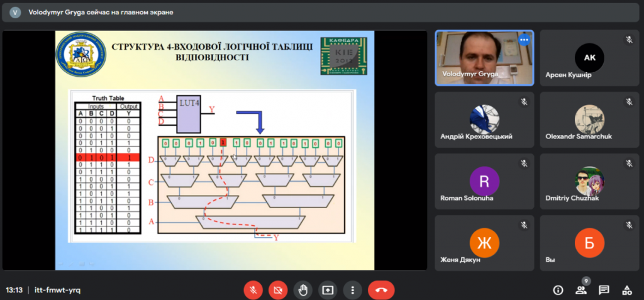Image resolution: width=644 pixels, height=300 pixels.
Task: Click the shared presentation slide
Action: 215,150
